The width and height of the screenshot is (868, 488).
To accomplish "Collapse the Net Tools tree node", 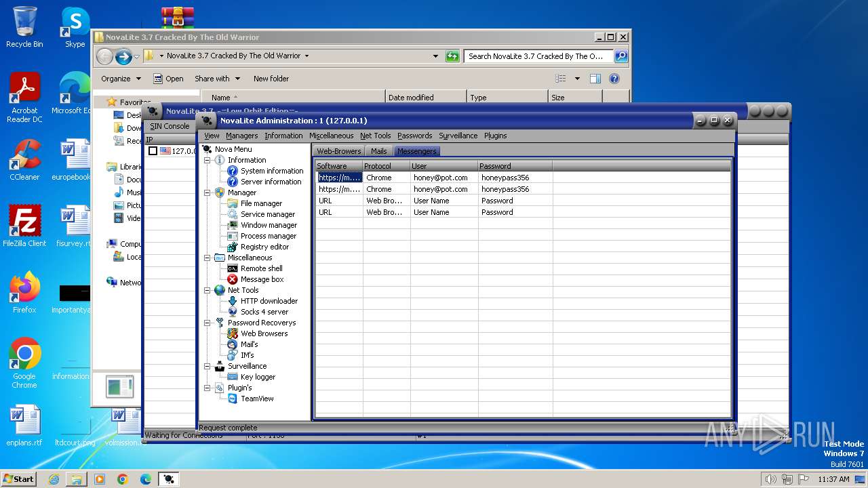I will 208,290.
